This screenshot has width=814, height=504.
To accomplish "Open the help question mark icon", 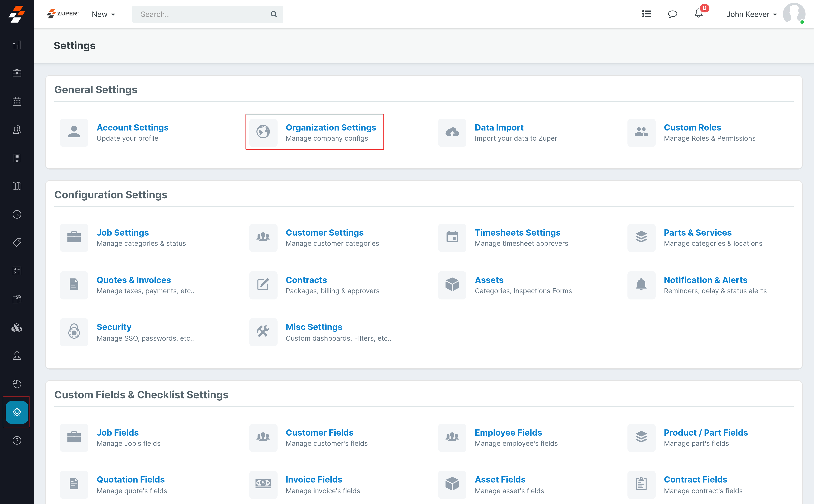I will pos(17,440).
